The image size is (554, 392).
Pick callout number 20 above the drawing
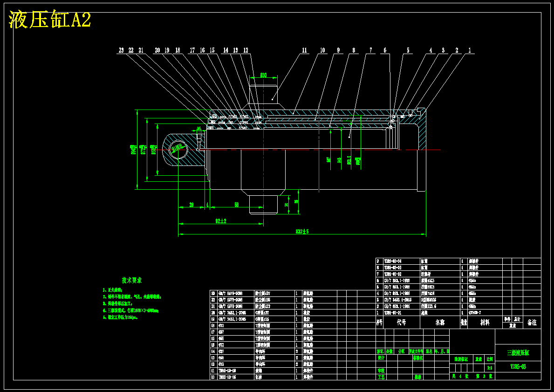(x=157, y=50)
